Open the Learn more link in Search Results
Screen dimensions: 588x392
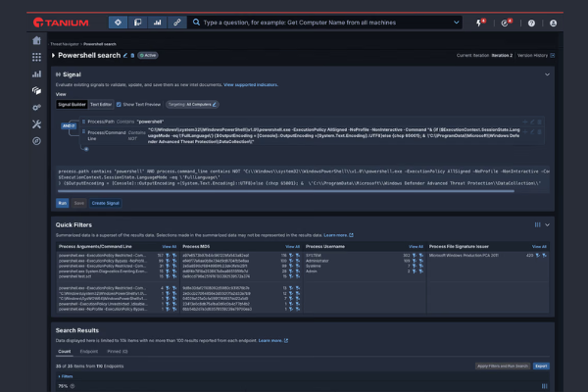coord(273,341)
